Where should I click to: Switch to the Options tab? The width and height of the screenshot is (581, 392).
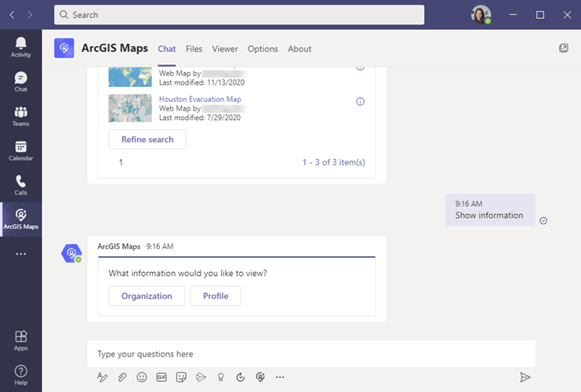pyautogui.click(x=263, y=49)
